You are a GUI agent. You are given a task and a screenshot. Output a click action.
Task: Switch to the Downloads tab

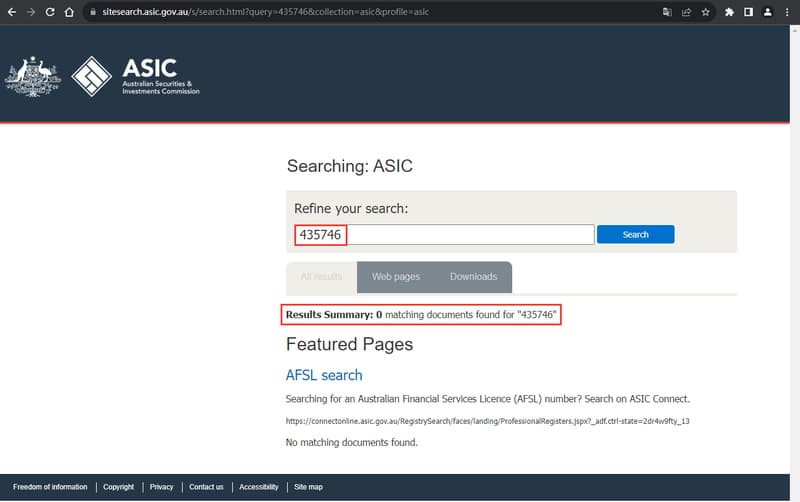473,277
